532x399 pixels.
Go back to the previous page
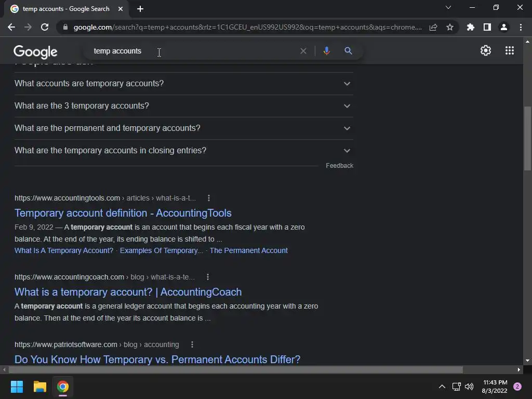[11, 27]
